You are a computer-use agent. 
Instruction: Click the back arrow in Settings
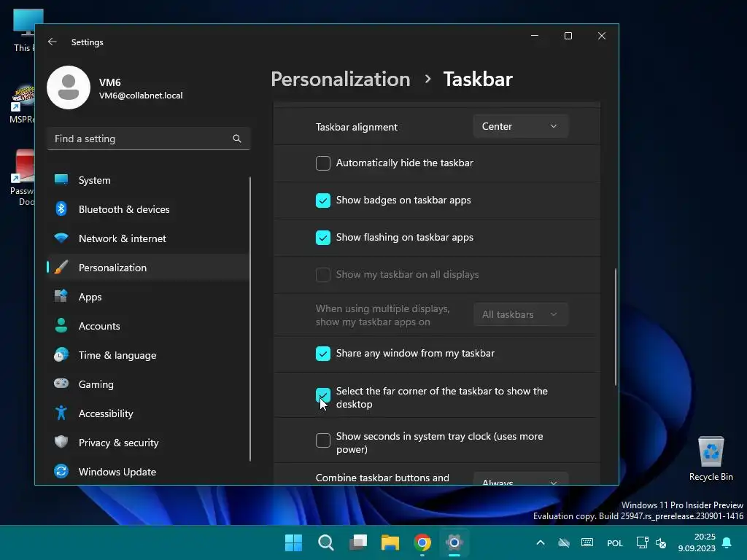click(x=53, y=42)
